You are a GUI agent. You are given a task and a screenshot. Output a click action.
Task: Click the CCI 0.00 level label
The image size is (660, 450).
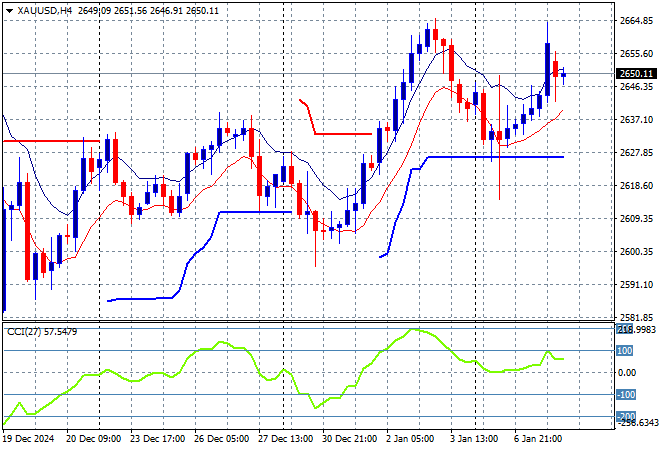[x=629, y=373]
